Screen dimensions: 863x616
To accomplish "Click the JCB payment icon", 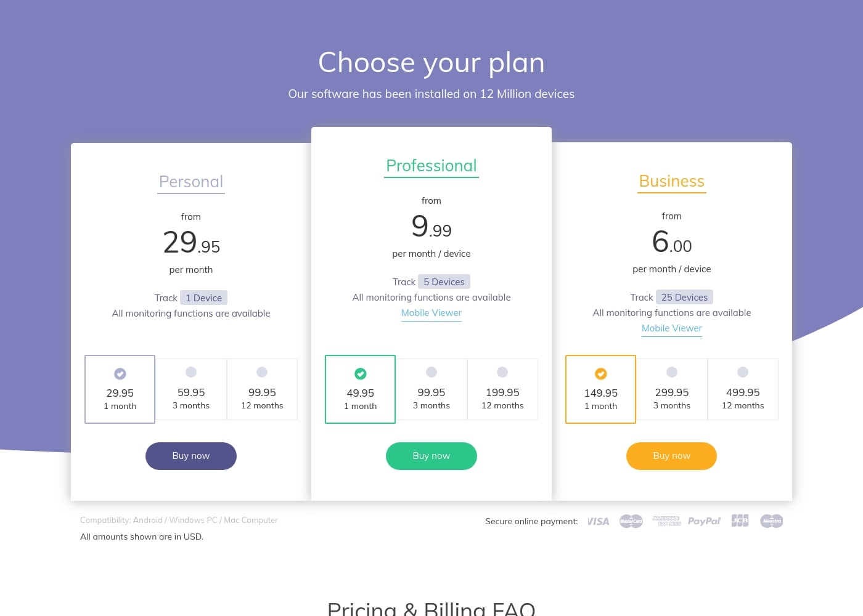I will (x=740, y=521).
